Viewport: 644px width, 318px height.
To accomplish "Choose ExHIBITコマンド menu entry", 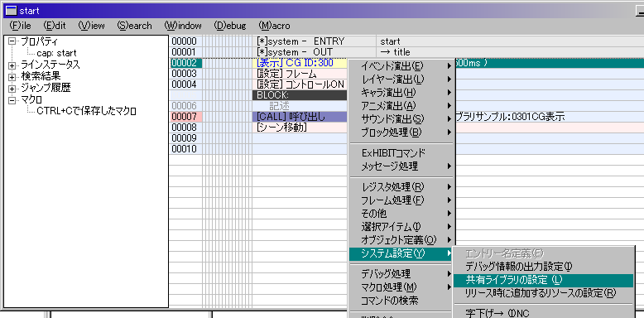I will (401, 153).
